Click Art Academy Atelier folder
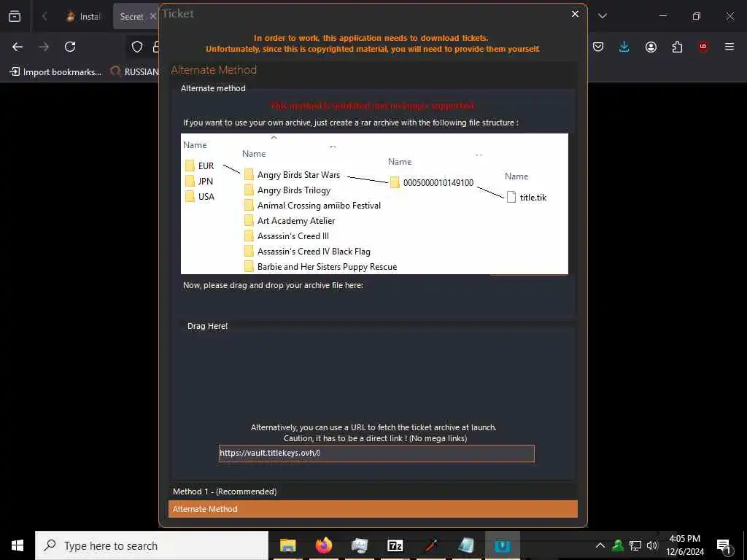This screenshot has width=747, height=560. [x=290, y=220]
